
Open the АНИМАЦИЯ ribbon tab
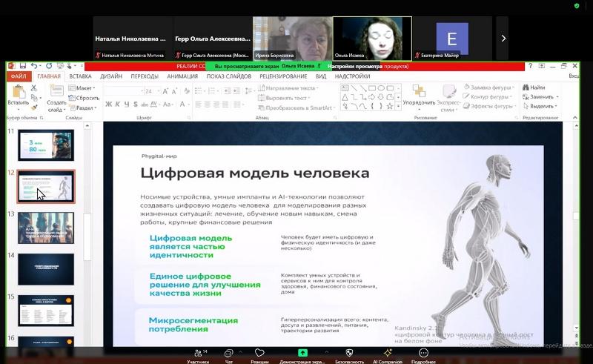pos(182,76)
